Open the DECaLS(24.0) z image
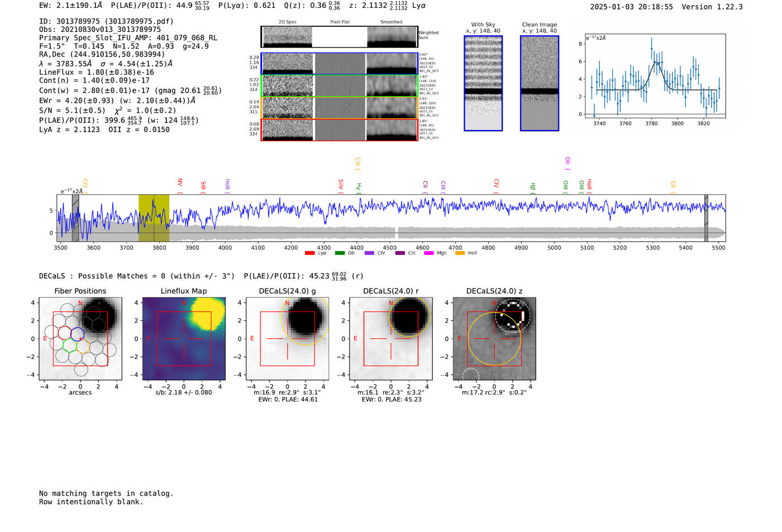Screen dimensions: 782x532 click(494, 339)
